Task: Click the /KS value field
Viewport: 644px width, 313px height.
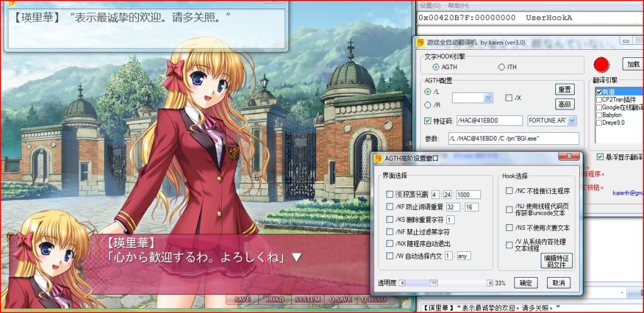Action: tap(450, 219)
